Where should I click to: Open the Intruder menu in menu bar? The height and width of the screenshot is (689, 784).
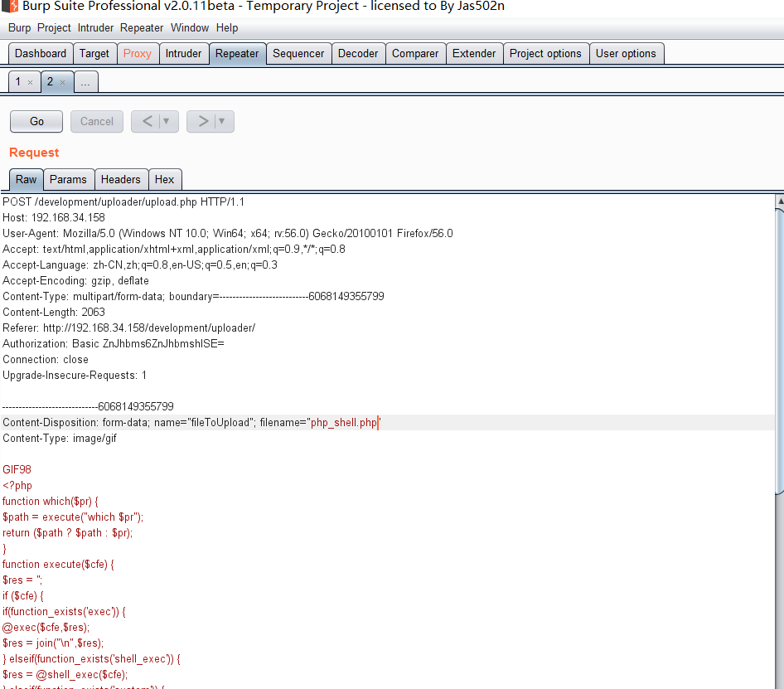click(x=95, y=28)
